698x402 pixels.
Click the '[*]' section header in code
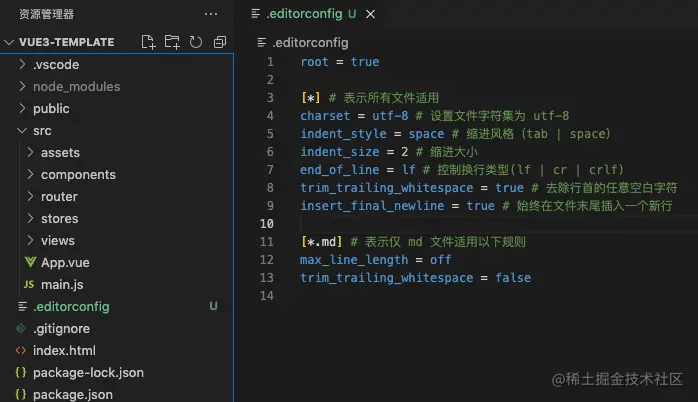click(311, 98)
